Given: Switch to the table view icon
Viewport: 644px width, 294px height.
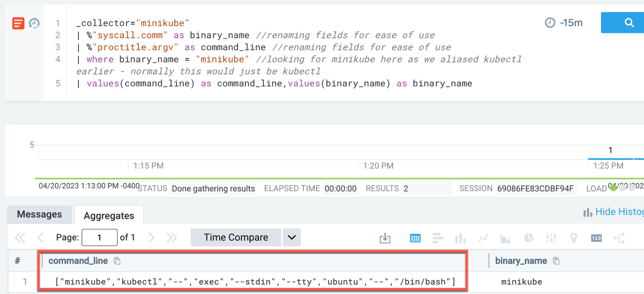Looking at the screenshot, I should (415, 238).
